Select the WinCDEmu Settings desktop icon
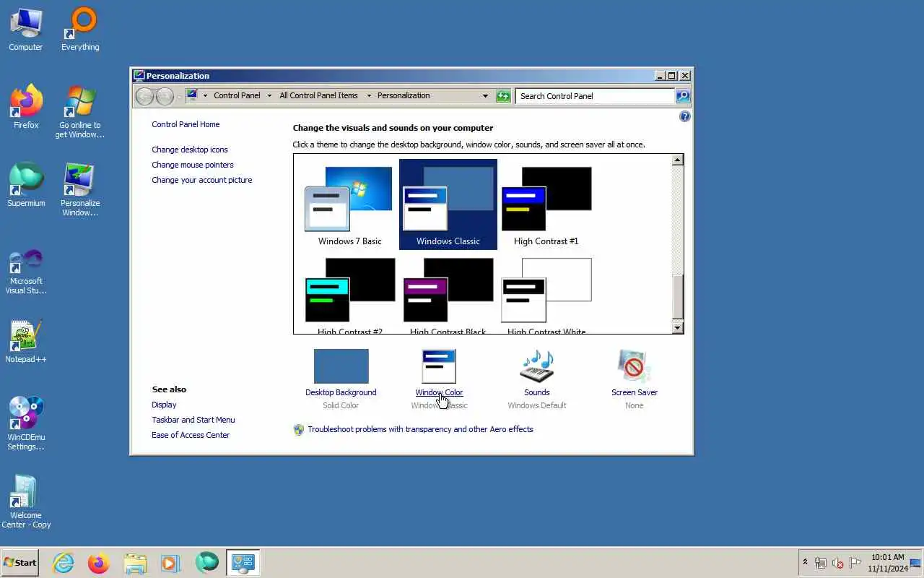 (26, 424)
